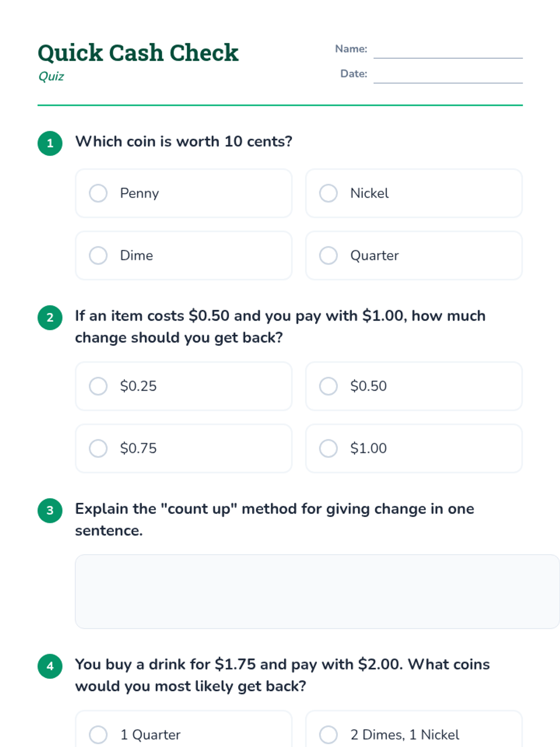The width and height of the screenshot is (560, 747).
Task: Choose the Nickel radio button
Action: point(329,193)
